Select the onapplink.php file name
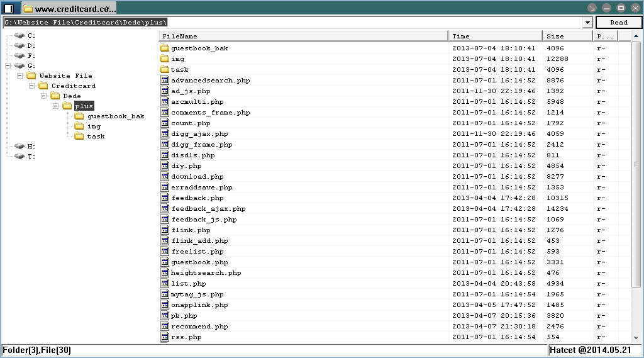The width and height of the screenshot is (644, 358). click(199, 305)
